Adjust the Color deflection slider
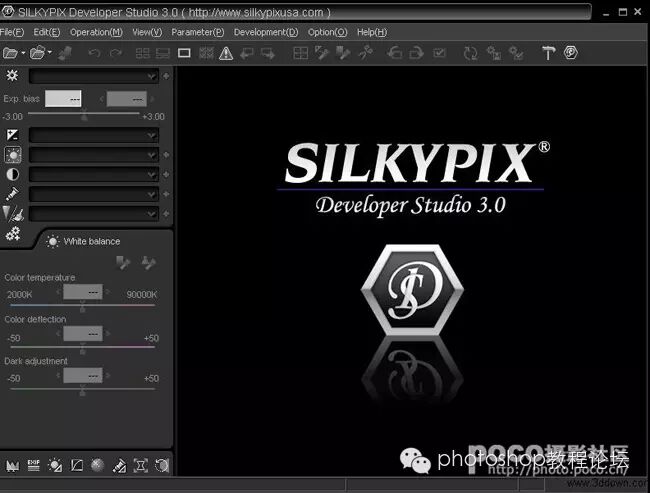Screen dimensions: 650x493 pyautogui.click(x=82, y=347)
